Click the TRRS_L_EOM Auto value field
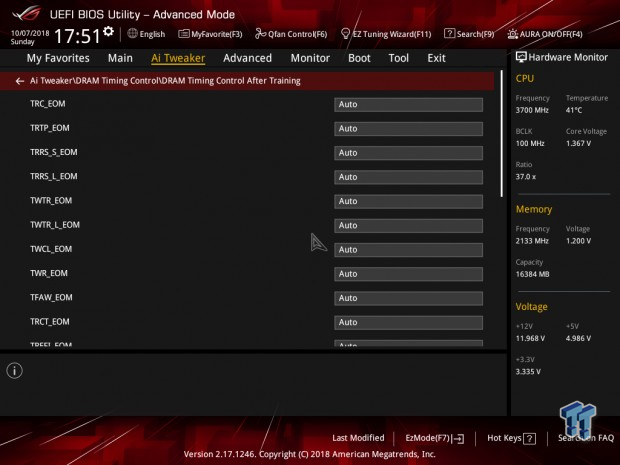The image size is (620, 465). click(408, 177)
